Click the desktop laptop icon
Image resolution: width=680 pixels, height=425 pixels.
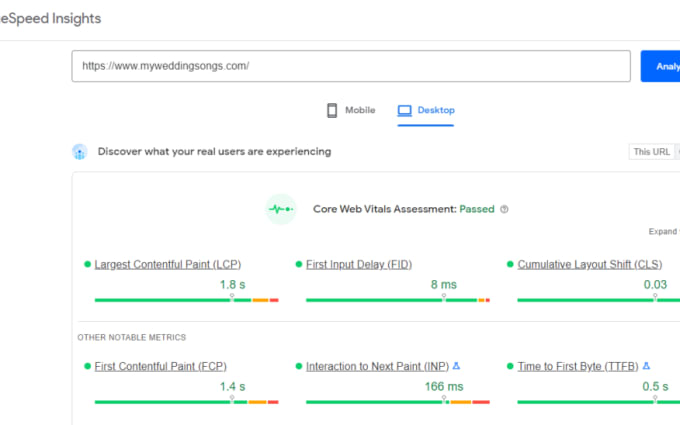click(x=404, y=111)
